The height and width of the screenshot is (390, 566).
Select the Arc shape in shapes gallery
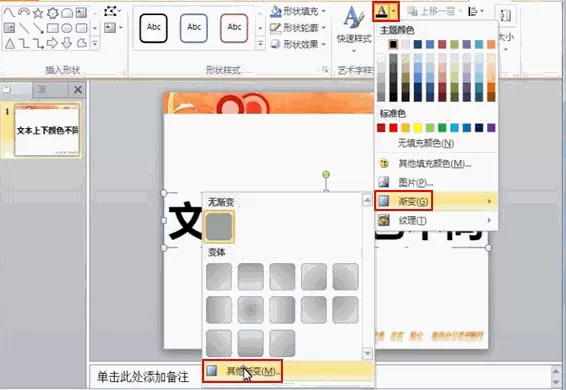24,13
